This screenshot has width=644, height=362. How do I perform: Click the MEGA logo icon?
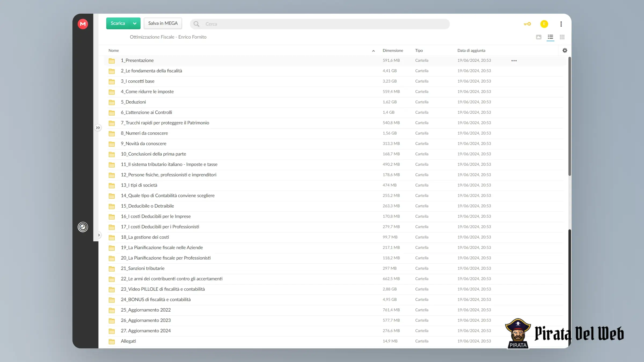pos(83,24)
